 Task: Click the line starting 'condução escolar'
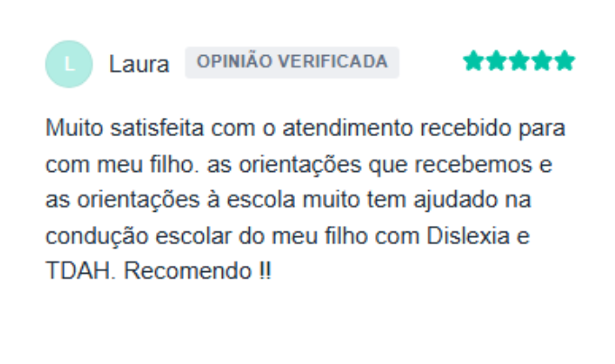point(288,236)
